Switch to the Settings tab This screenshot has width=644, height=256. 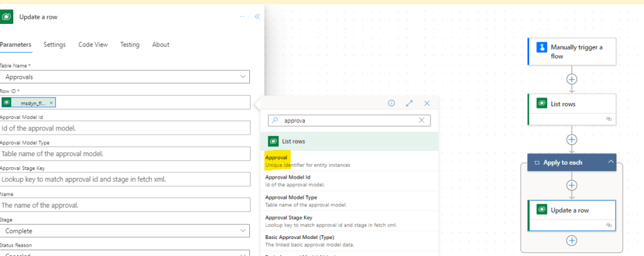click(55, 44)
